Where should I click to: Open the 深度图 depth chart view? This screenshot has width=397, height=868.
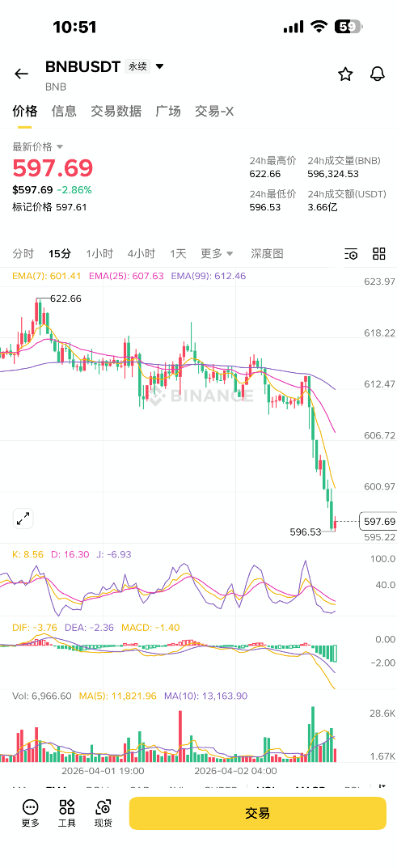coord(267,253)
